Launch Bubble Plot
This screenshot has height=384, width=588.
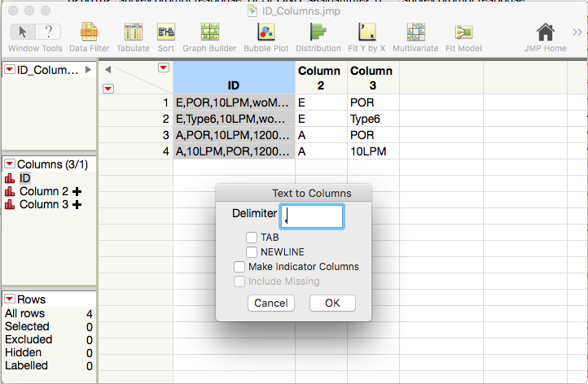(x=266, y=36)
